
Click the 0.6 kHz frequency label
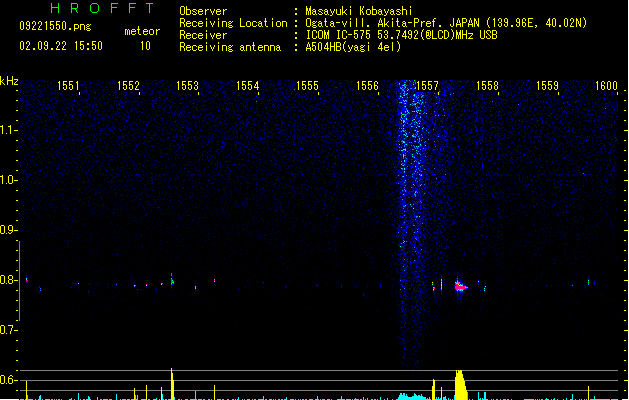[8, 380]
